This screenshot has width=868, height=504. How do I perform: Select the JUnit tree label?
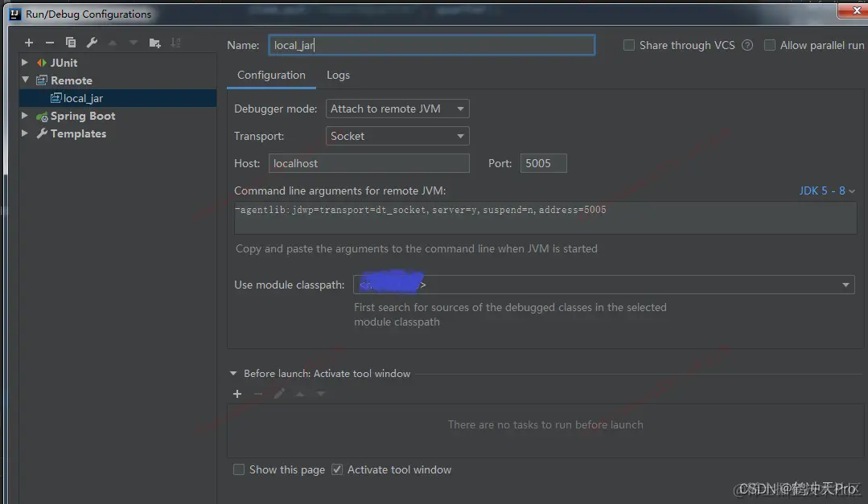[x=64, y=63]
